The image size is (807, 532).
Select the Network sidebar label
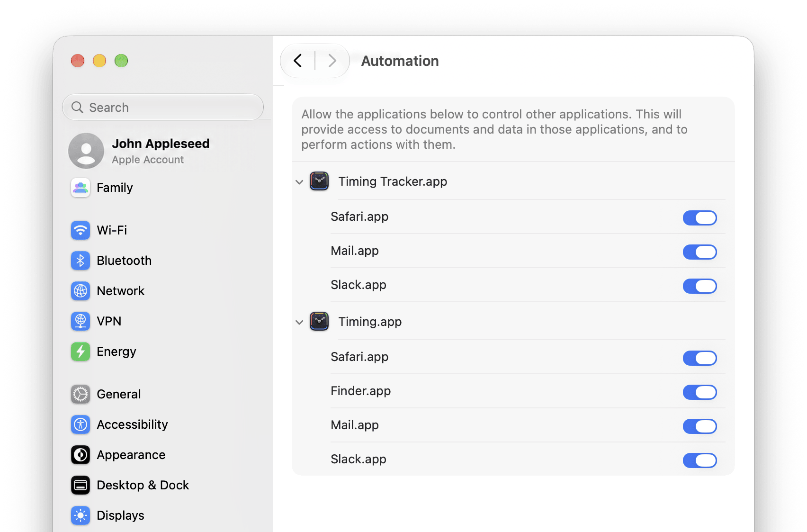click(x=120, y=291)
